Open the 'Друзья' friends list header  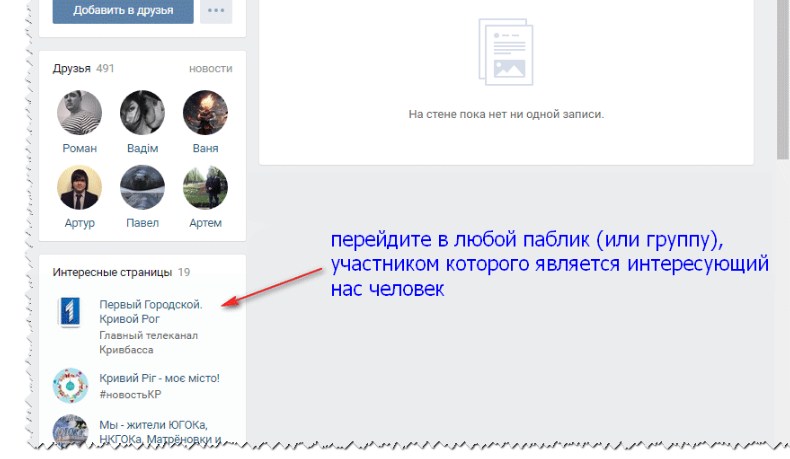point(72,69)
